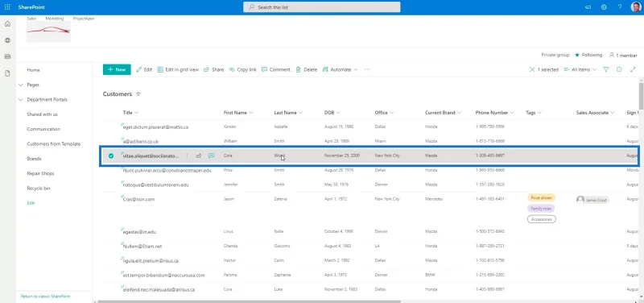Click the Price driven tag pill
Viewport: 644px width, 303px height.
pos(541,197)
